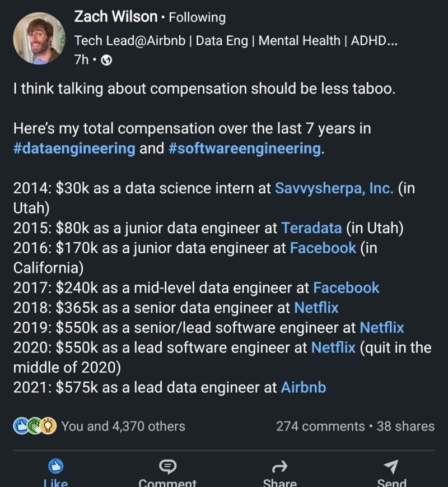
Task: Open the Savvysherpa, Inc. company link
Action: click(x=334, y=188)
